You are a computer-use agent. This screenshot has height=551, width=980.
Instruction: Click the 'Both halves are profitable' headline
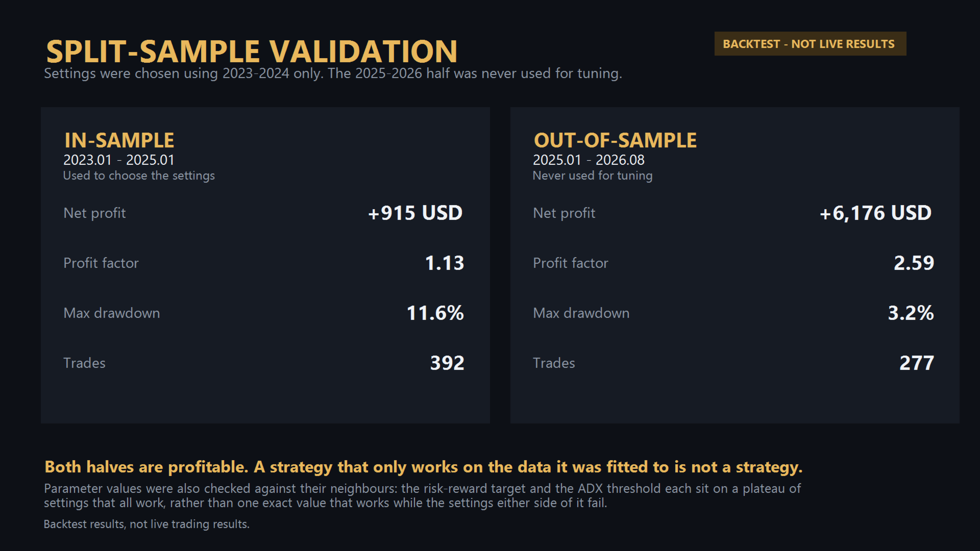point(424,467)
